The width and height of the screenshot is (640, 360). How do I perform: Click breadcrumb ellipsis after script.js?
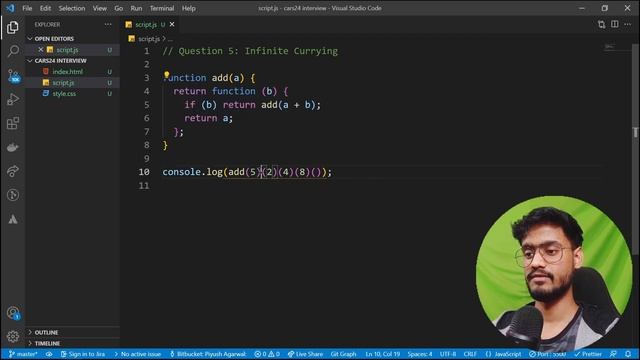(x=170, y=39)
